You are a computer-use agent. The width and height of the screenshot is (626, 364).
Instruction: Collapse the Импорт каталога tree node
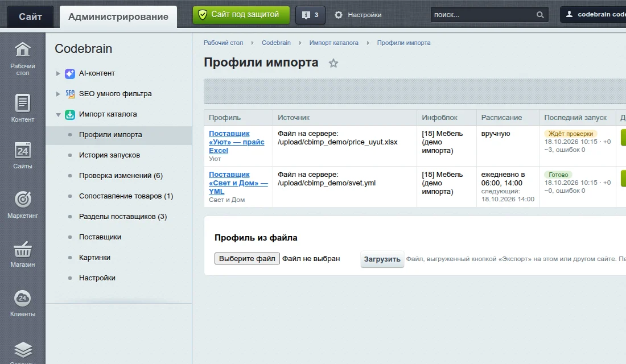coord(58,114)
